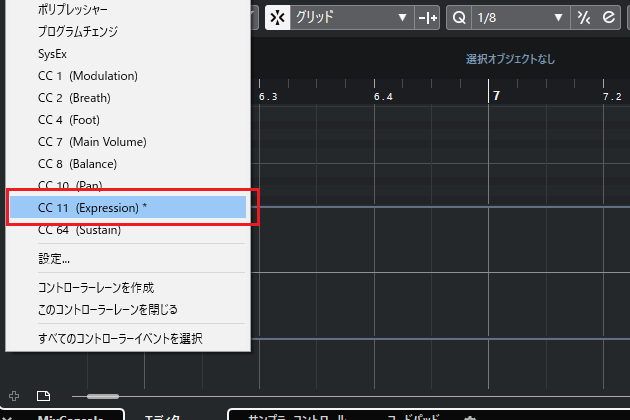Click すべてのコントローラーイベントを選択

coord(120,339)
